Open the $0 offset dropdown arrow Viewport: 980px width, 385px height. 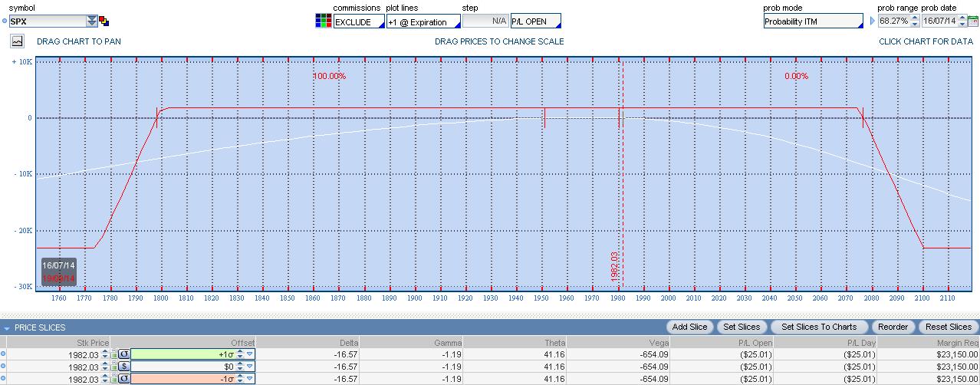coord(249,367)
